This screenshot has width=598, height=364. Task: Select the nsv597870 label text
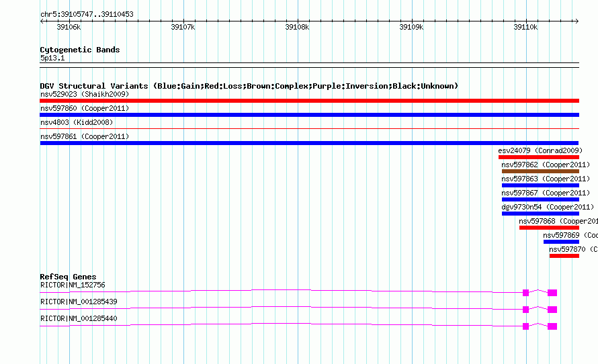[574, 249]
